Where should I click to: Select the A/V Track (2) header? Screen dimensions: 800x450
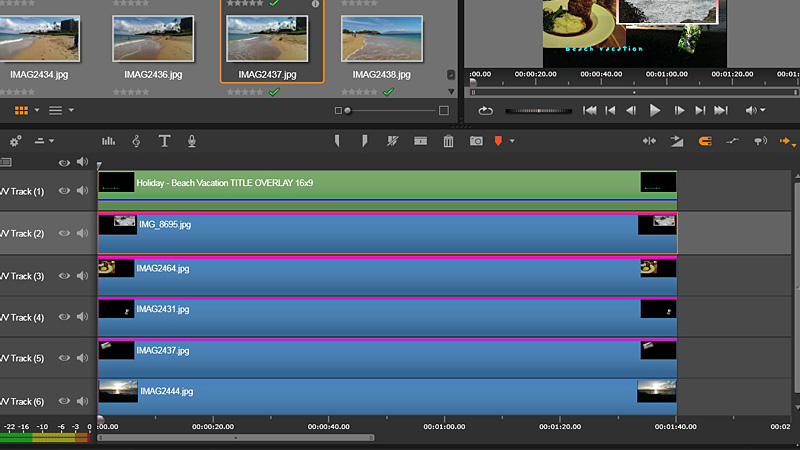pyautogui.click(x=23, y=233)
